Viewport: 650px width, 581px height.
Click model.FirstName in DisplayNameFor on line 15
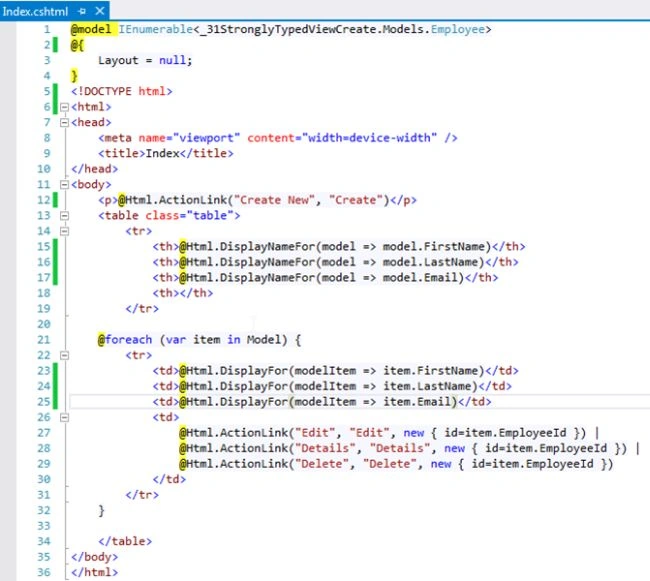(434, 247)
